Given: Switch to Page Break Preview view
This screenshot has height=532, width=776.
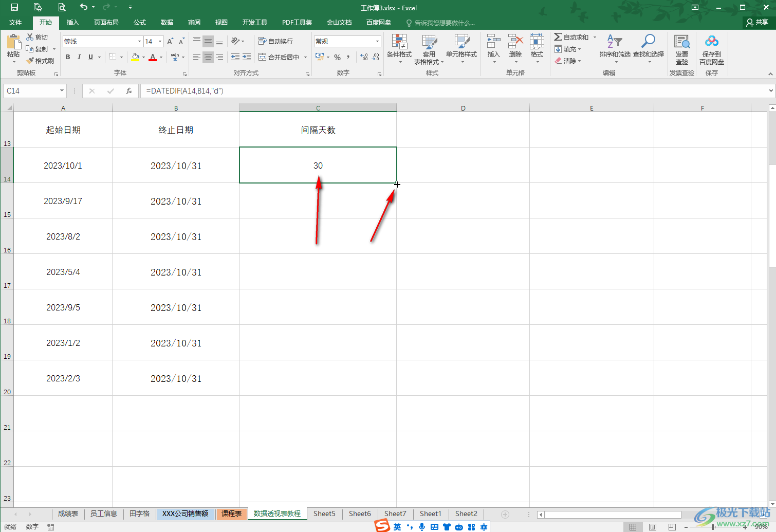Looking at the screenshot, I should (672, 527).
